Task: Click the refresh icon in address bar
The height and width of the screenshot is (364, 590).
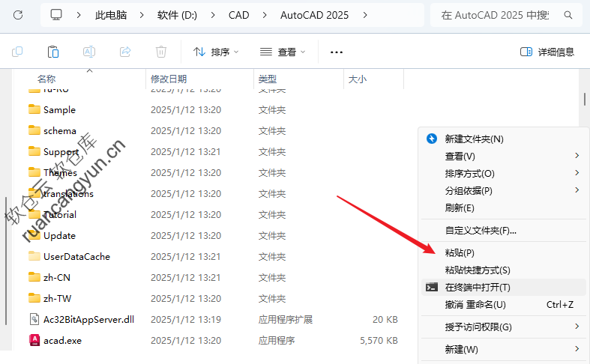Action: click(x=18, y=15)
